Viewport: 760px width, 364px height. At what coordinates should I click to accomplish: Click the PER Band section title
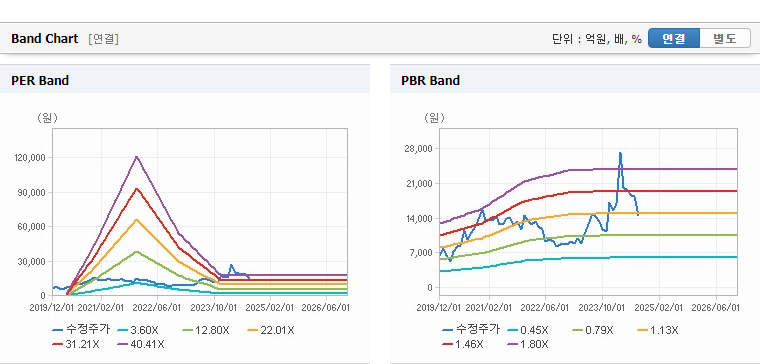[40, 80]
